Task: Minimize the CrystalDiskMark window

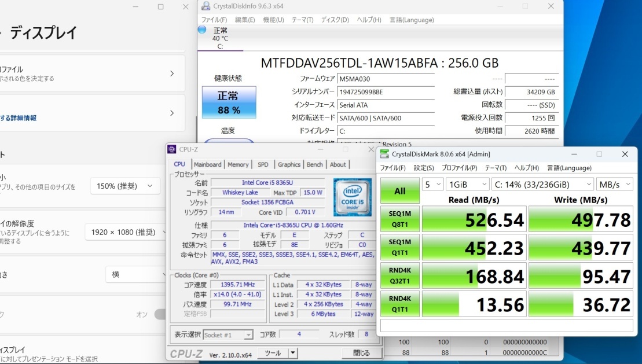Action: click(574, 154)
